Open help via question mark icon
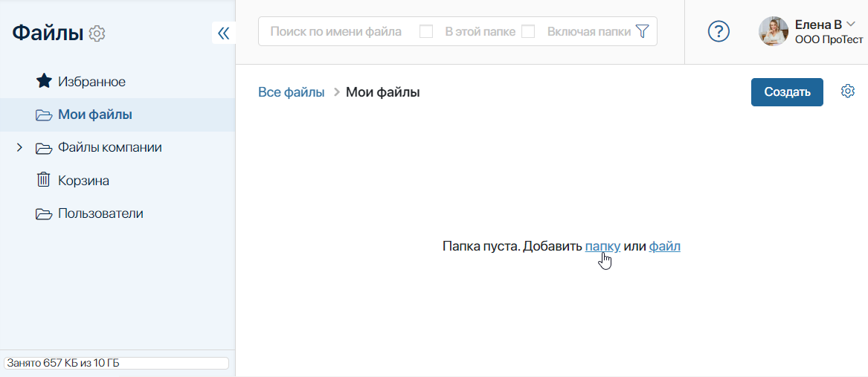 tap(718, 31)
